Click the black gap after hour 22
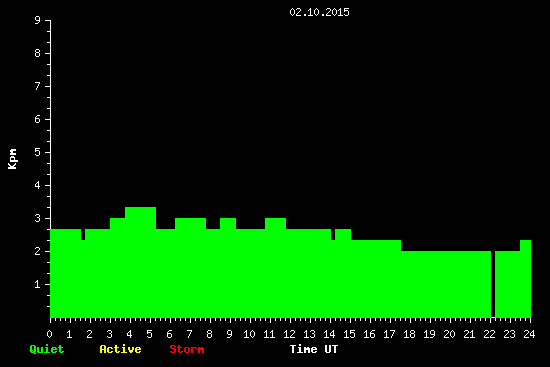550x367 pixels. 493,284
